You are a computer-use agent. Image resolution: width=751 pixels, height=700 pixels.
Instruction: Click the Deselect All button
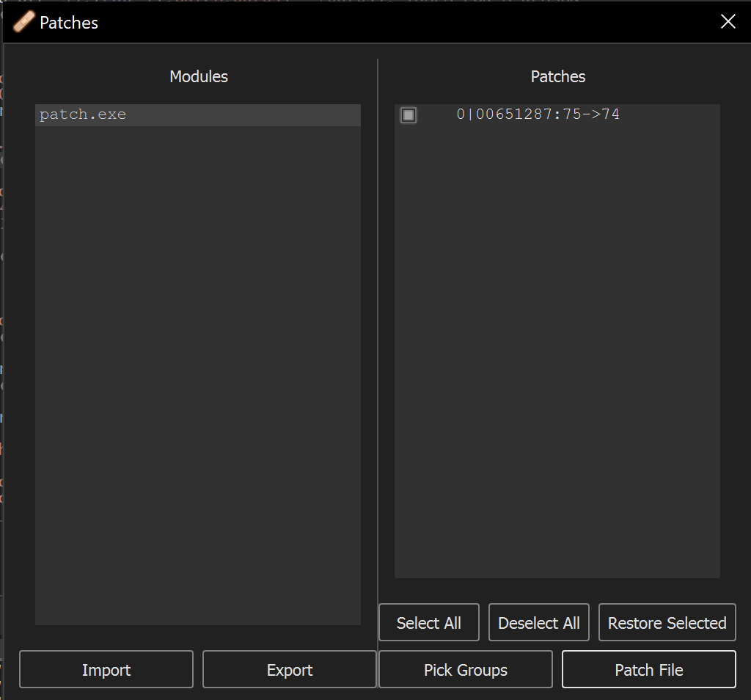pyautogui.click(x=539, y=622)
